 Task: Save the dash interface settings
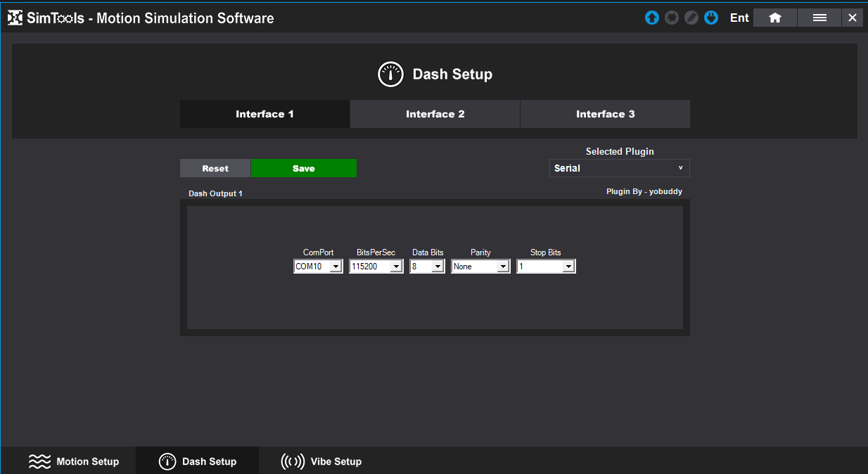[304, 168]
